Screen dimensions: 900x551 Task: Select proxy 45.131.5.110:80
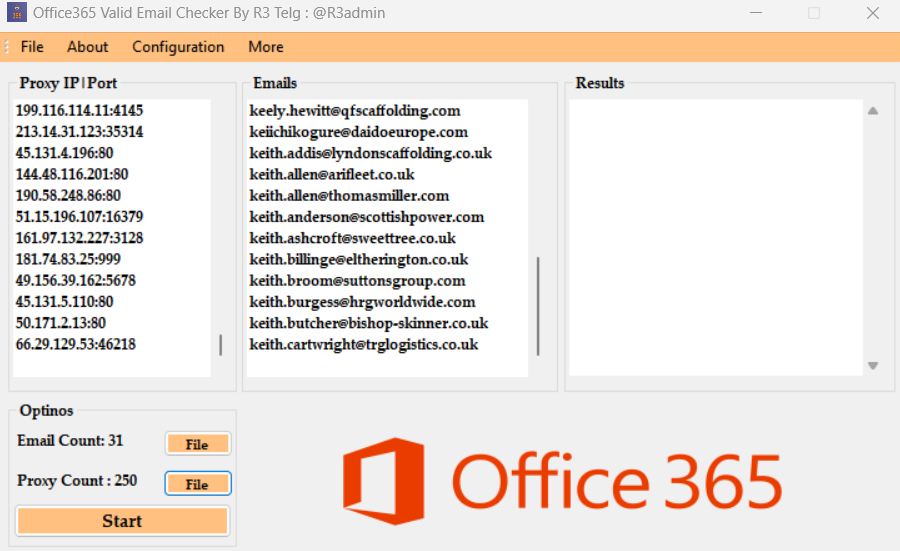point(64,301)
